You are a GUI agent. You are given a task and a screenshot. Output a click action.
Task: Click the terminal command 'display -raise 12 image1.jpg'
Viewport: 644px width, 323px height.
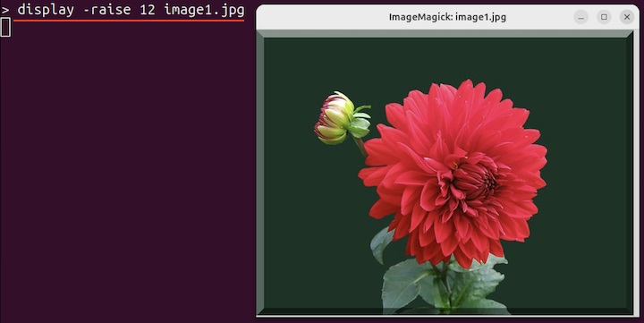click(x=131, y=10)
